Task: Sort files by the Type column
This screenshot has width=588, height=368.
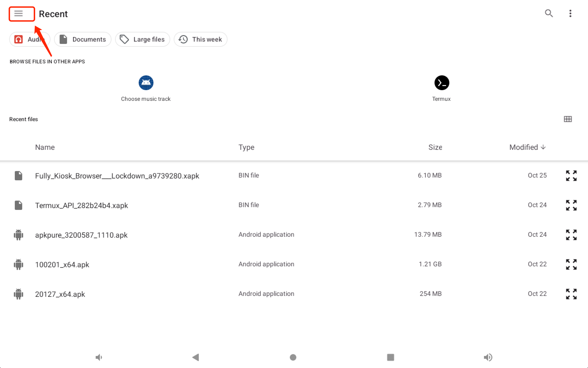Action: [246, 147]
